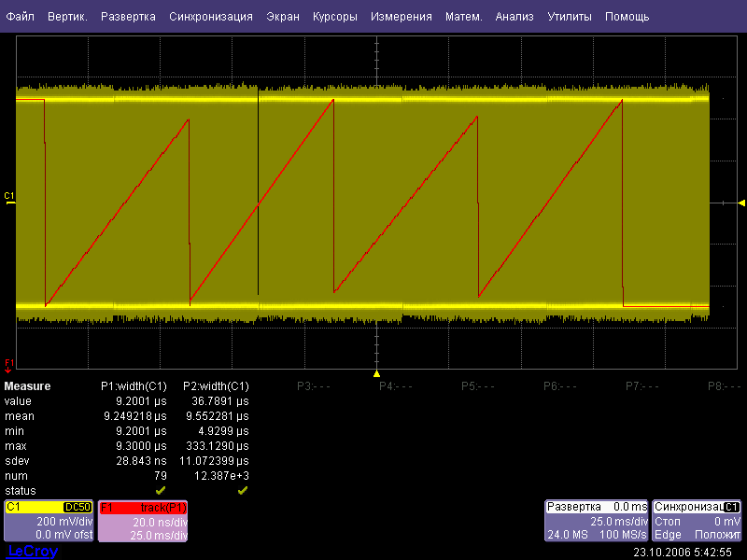747x560 pixels.
Task: Click the DC50 coupling badge on C1
Action: 78,507
